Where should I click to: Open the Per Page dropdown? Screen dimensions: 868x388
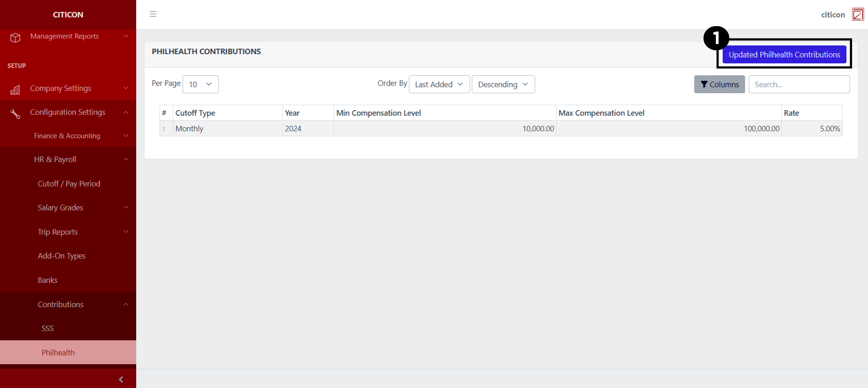coord(200,84)
